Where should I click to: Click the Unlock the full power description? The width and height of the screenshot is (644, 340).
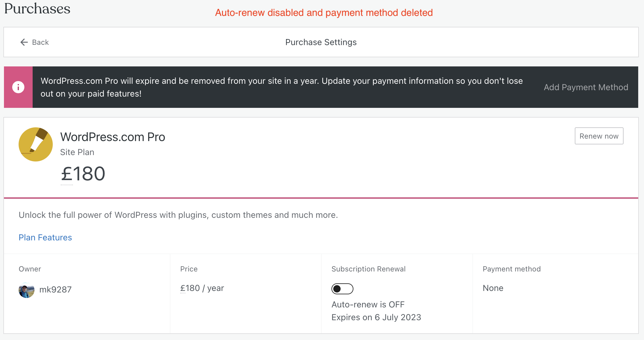(178, 215)
